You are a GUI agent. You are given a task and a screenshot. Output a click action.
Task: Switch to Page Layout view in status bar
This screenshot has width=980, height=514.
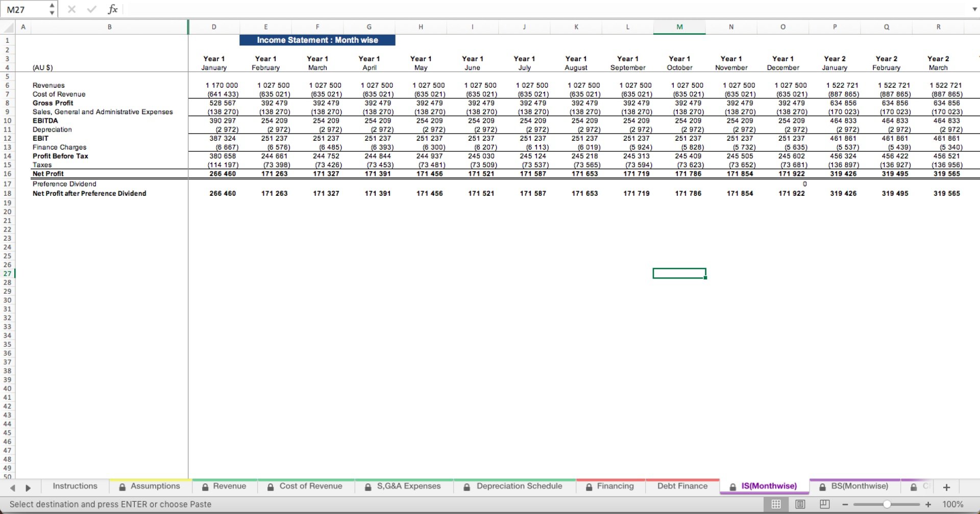pos(800,504)
